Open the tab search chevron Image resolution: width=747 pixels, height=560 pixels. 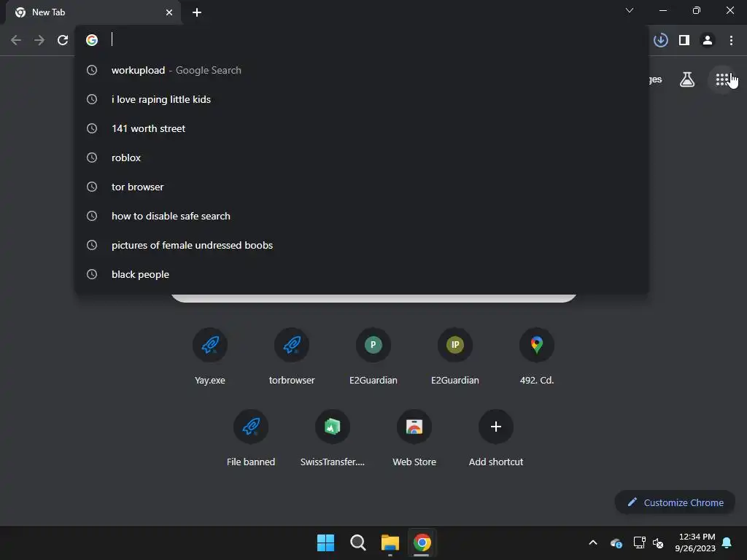(x=630, y=10)
